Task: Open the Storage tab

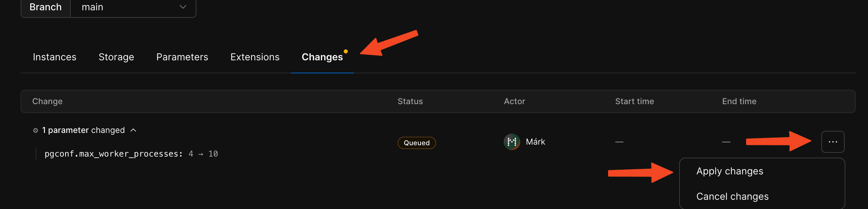Action: pos(116,57)
